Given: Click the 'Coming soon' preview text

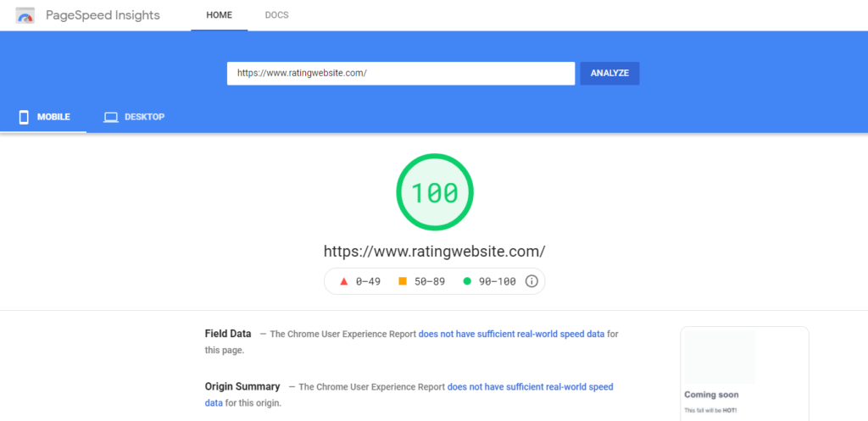Looking at the screenshot, I should point(711,395).
